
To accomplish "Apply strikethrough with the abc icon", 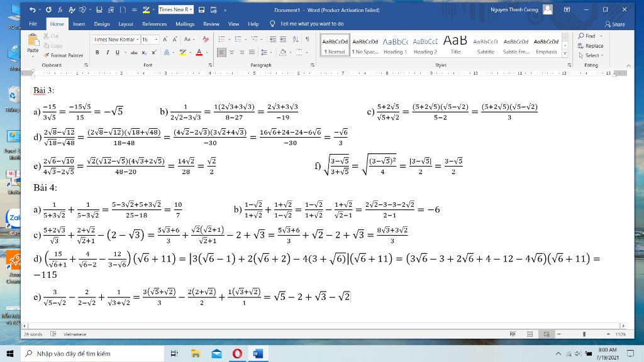I will coord(134,53).
